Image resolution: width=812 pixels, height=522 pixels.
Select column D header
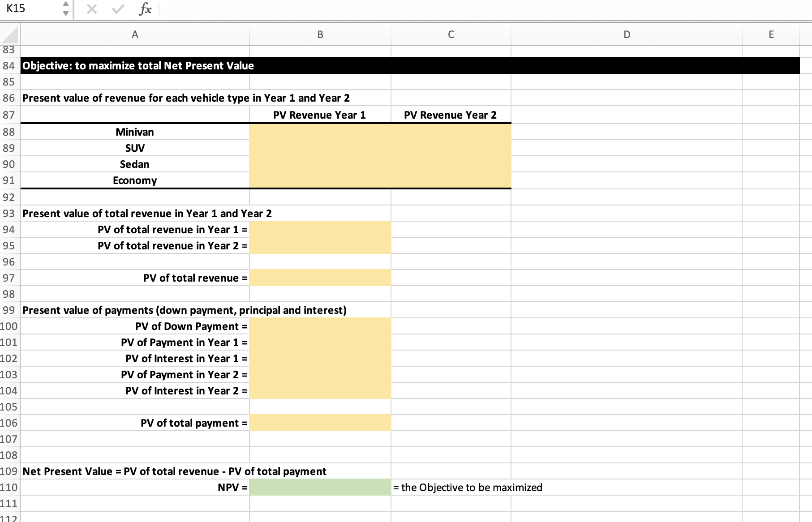(x=627, y=35)
